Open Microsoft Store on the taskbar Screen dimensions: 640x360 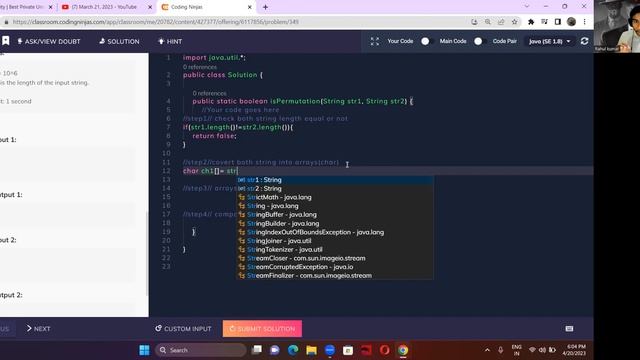(348, 350)
